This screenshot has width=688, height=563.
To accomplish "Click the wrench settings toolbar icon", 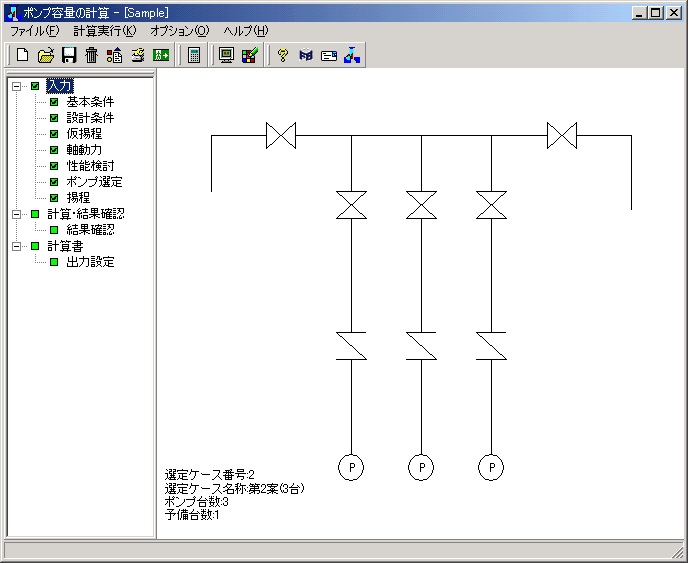I will pos(138,55).
